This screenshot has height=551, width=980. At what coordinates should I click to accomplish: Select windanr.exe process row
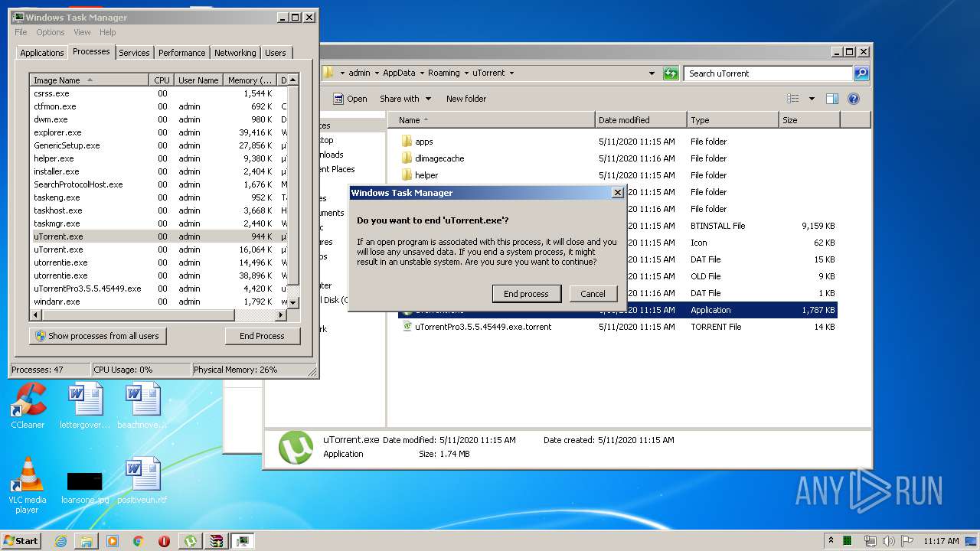[158, 302]
